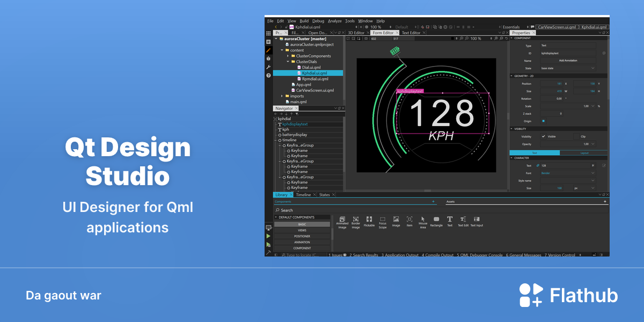644x322 pixels.
Task: Select the Origin anchor square
Action: pos(543,121)
